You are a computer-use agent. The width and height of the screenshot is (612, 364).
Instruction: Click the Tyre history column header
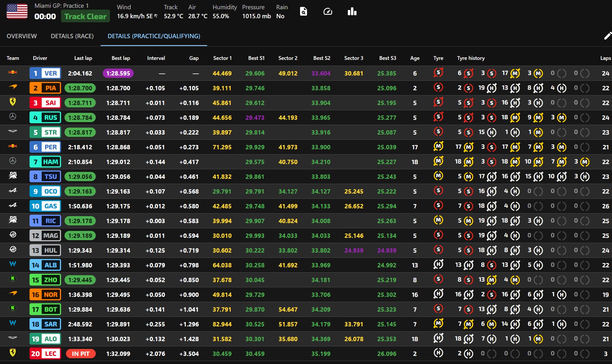pos(471,58)
